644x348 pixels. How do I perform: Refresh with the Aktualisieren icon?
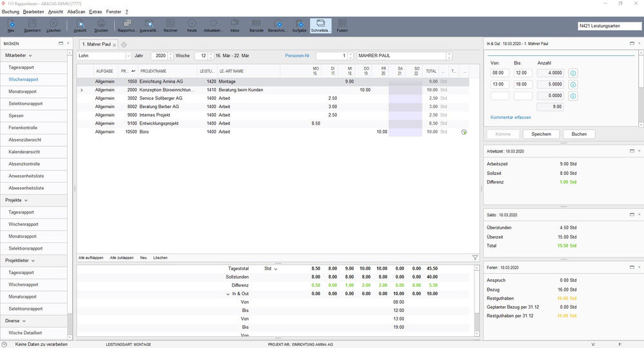click(213, 26)
